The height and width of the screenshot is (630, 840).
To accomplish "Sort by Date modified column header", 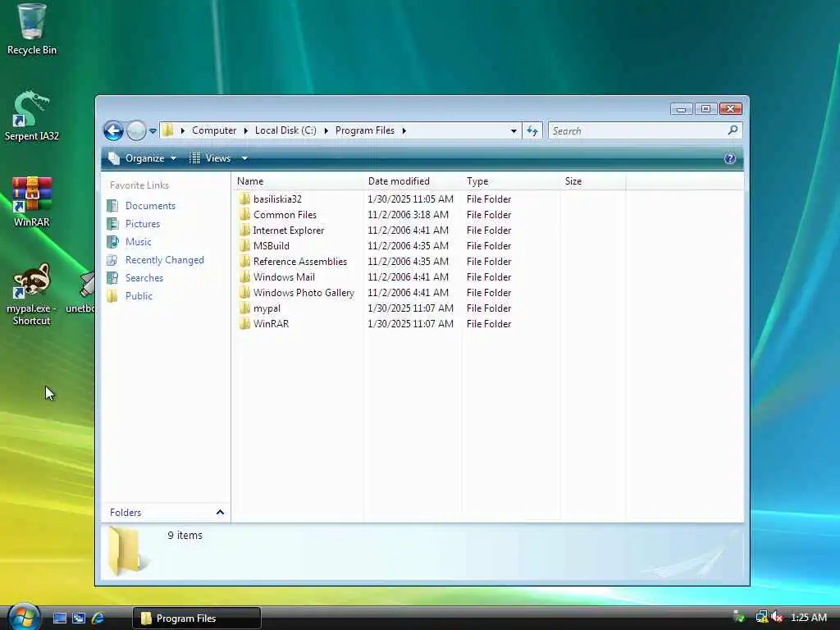I will pos(413,181).
